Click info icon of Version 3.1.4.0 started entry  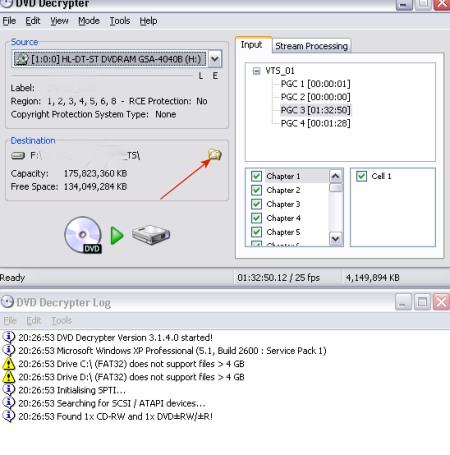[x=9, y=337]
